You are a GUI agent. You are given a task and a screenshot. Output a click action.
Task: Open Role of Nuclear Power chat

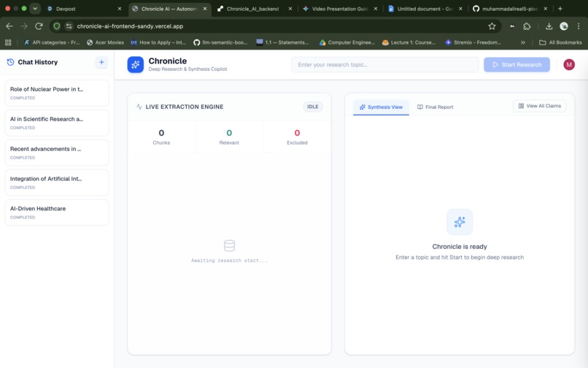coord(57,93)
